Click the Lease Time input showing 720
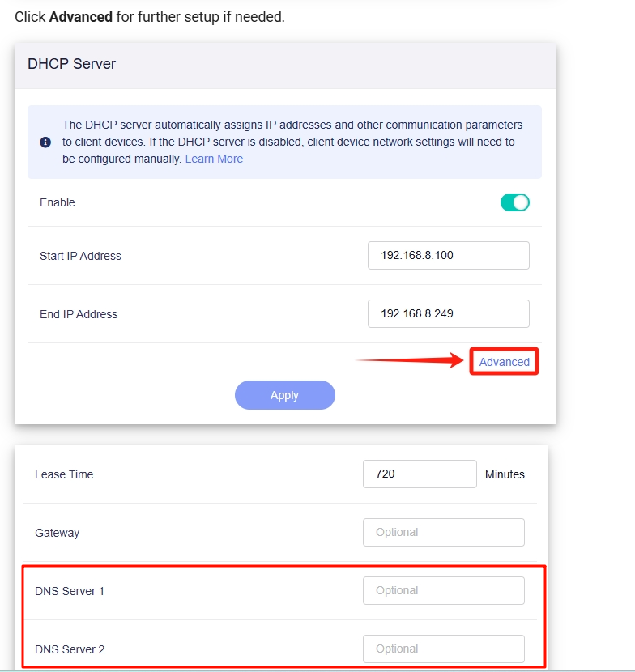This screenshot has height=672, width=635. pyautogui.click(x=419, y=474)
